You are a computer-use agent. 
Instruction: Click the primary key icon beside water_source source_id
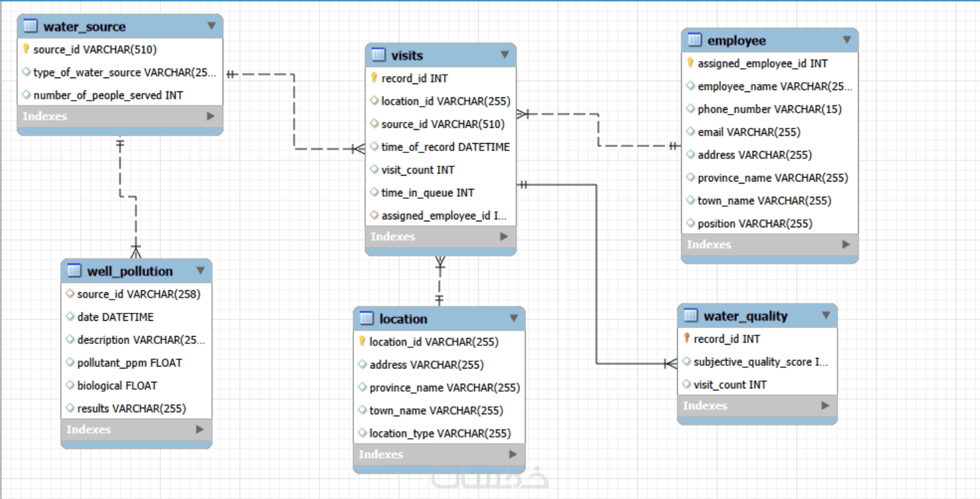(x=27, y=49)
